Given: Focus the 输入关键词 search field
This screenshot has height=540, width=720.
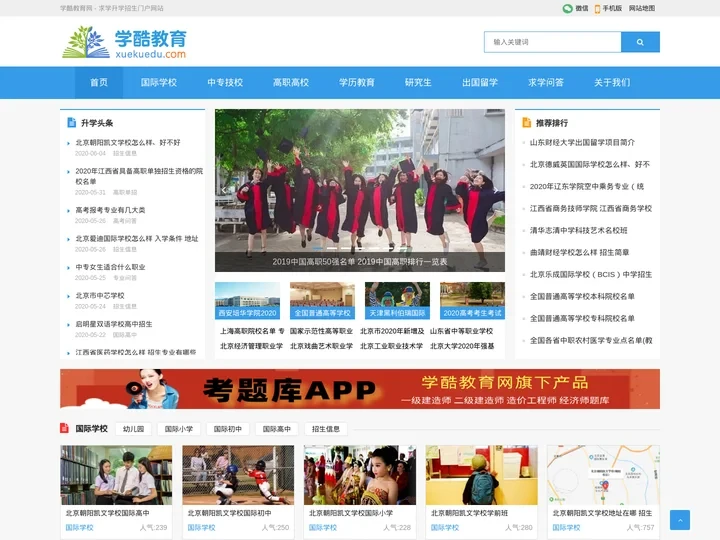Looking at the screenshot, I should [553, 42].
